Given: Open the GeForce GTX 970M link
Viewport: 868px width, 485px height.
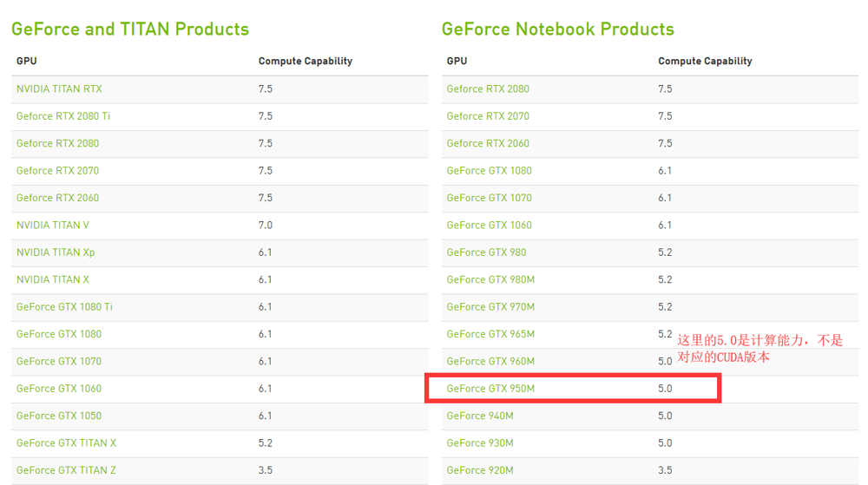Looking at the screenshot, I should click(490, 307).
